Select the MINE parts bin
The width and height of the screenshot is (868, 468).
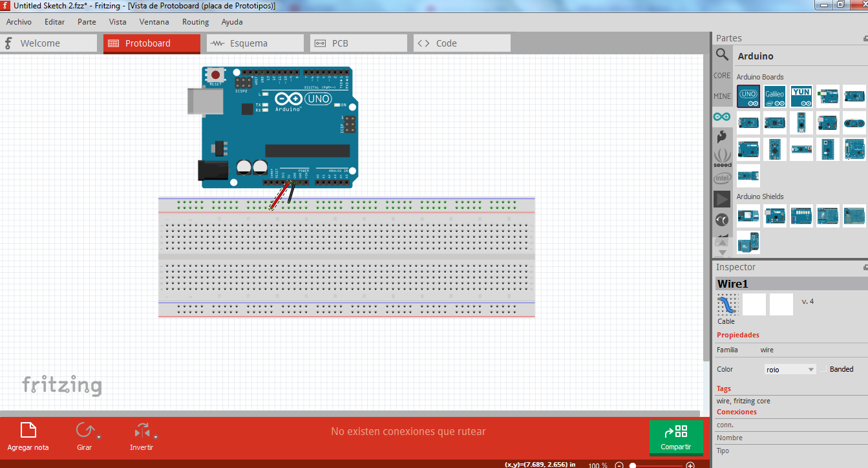point(722,96)
